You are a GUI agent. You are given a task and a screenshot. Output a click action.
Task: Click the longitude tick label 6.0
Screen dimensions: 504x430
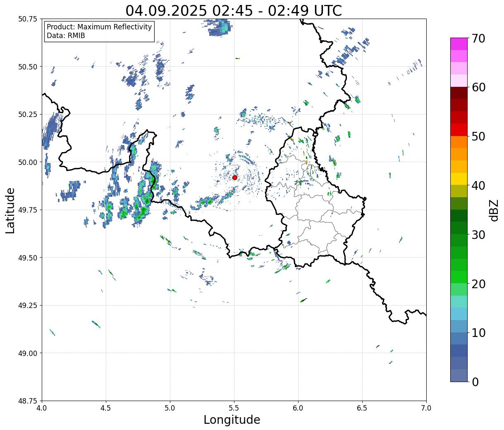point(298,408)
